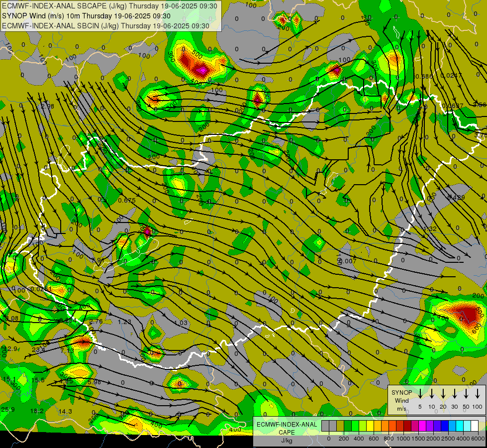Click the '0.0637' value on the map
Viewport: 487px width, 448px height.
point(453,106)
